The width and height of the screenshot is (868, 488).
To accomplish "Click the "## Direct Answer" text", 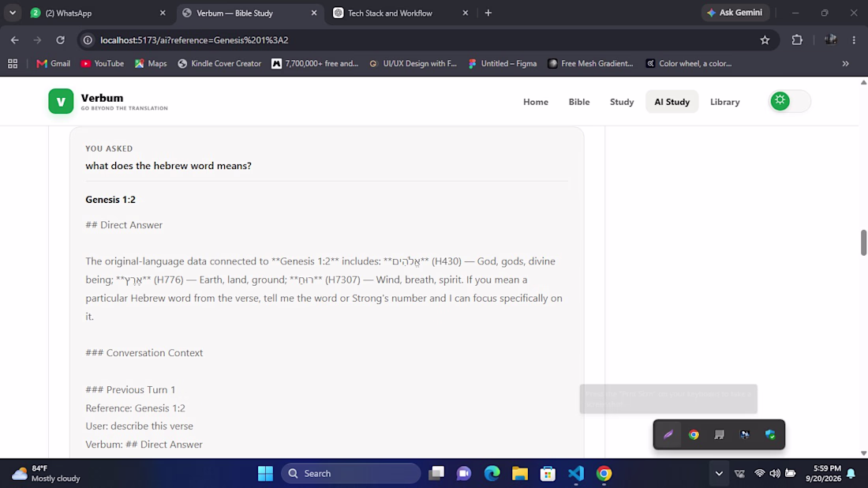I will [124, 225].
